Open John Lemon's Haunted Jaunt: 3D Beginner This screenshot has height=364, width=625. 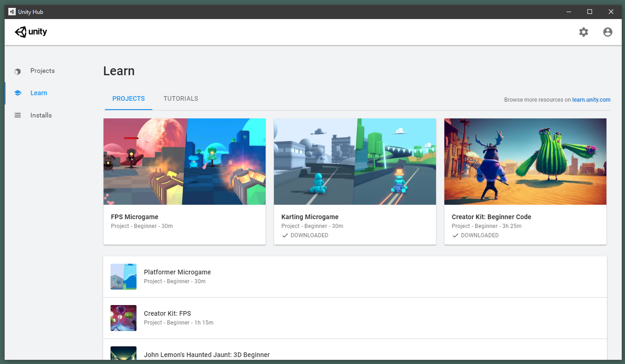[207, 355]
